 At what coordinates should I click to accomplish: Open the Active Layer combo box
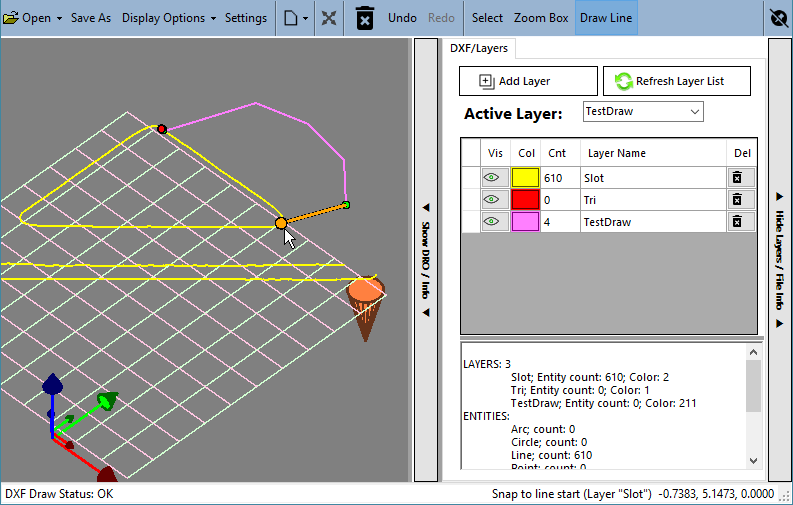tap(643, 112)
